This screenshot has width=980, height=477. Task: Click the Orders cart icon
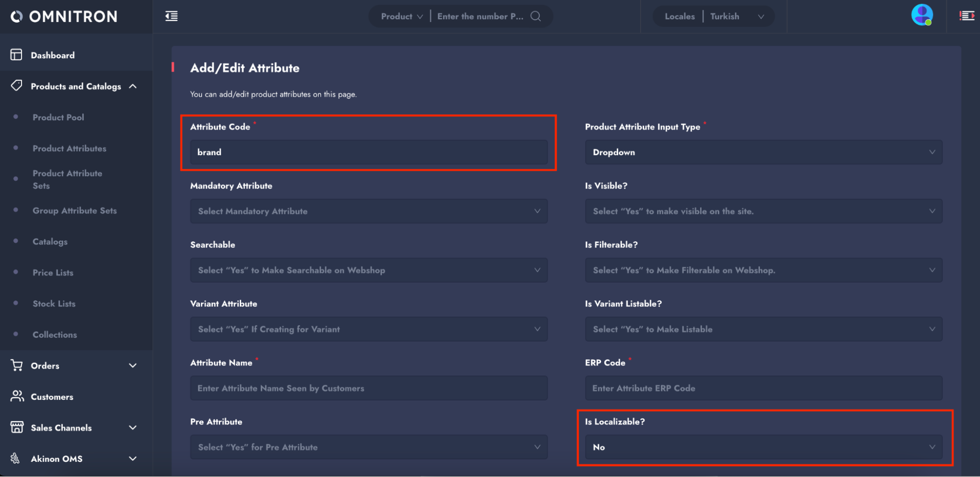(17, 366)
